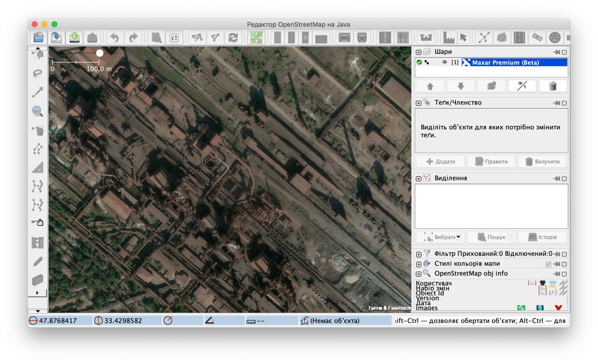Viewport: 598px width, 364px height.
Task: Click the green zoom-to-fit toolbar icon
Action: click(256, 37)
